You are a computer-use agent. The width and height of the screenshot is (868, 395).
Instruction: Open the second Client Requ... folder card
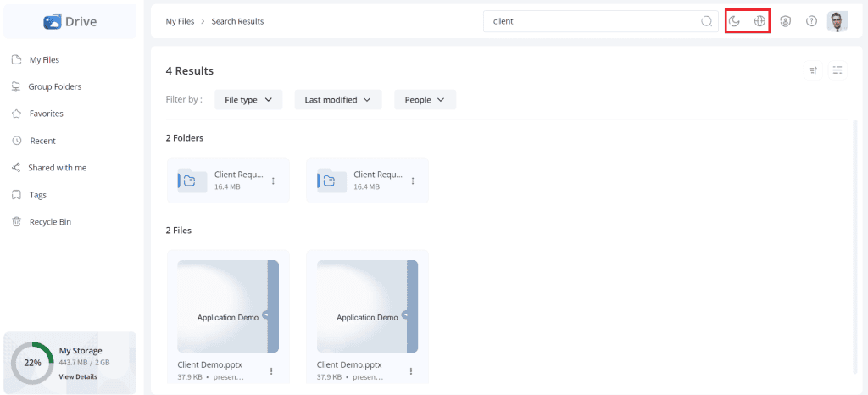[368, 181]
